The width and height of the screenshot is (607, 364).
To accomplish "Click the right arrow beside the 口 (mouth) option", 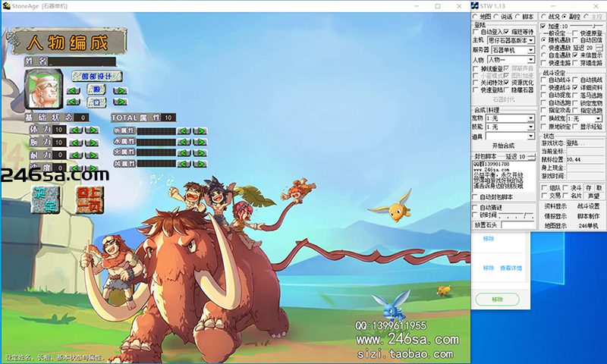I will (x=120, y=102).
